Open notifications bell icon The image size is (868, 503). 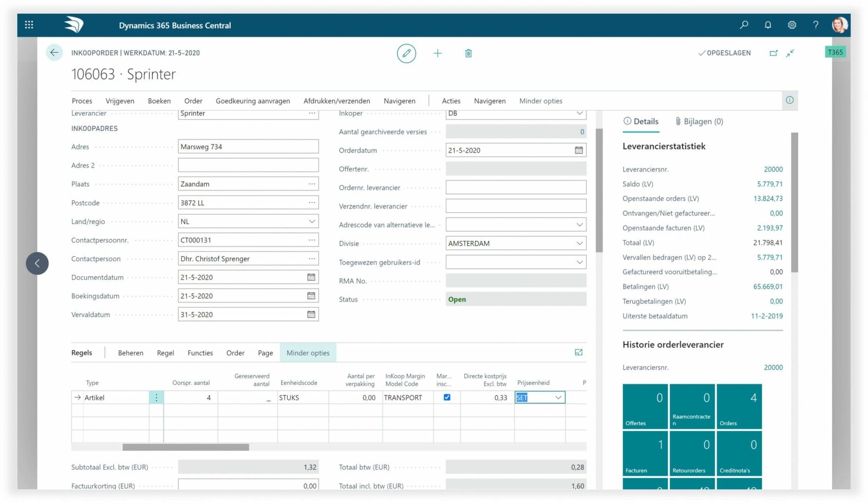(768, 25)
